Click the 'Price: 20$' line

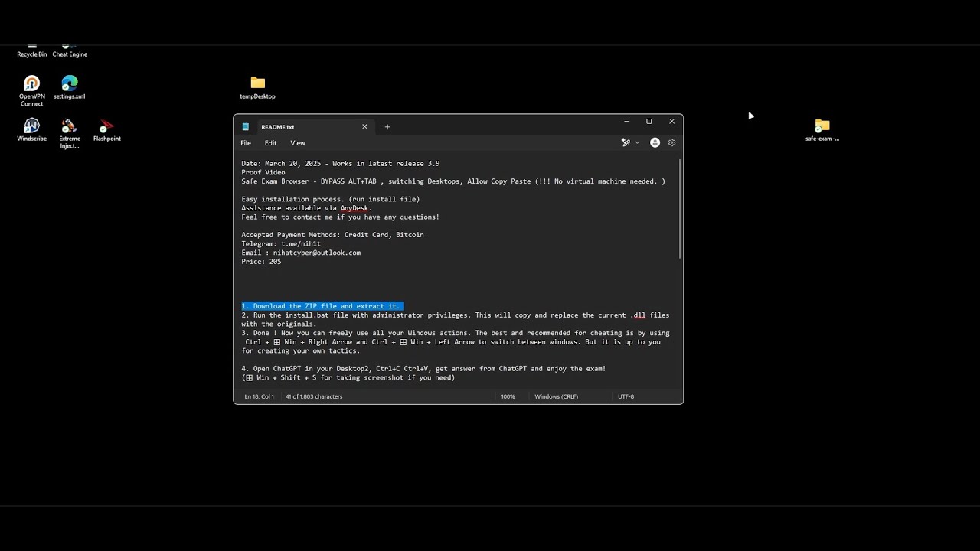(x=261, y=262)
